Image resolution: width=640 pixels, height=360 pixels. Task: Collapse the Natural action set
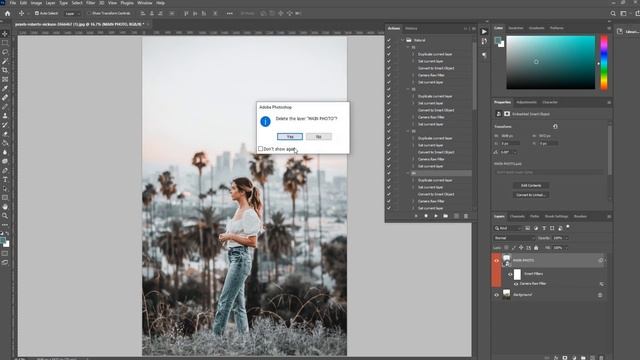pyautogui.click(x=402, y=40)
